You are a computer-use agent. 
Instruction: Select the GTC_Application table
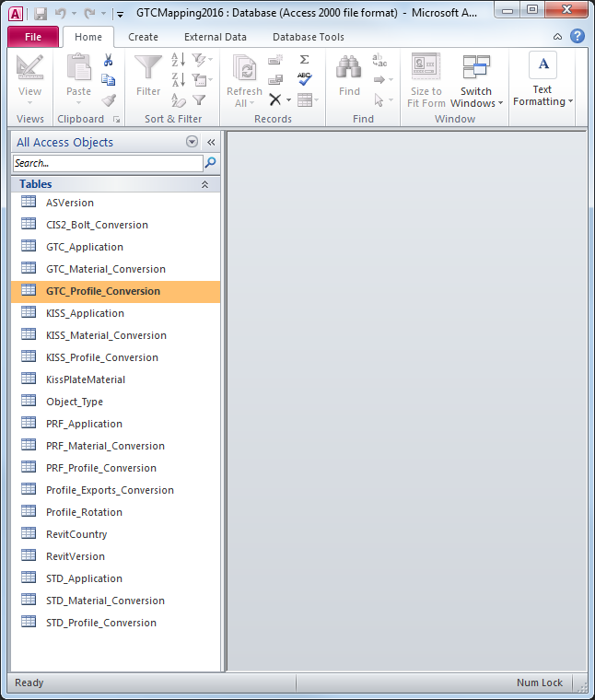[116, 247]
